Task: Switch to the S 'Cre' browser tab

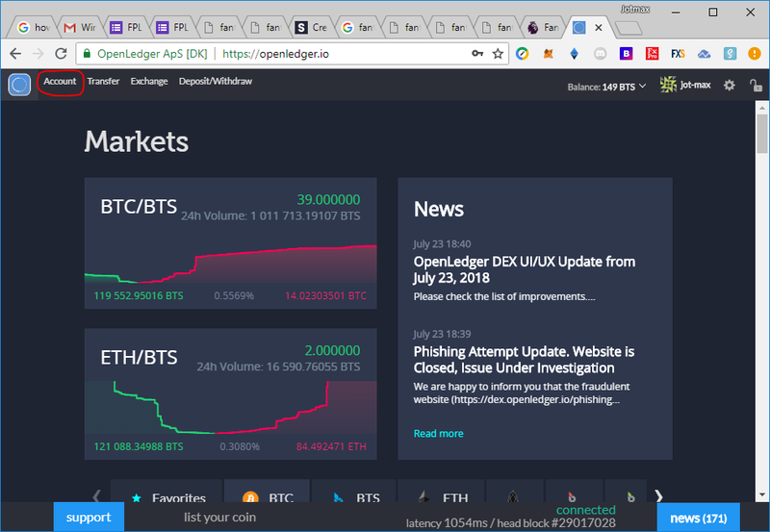Action: click(311, 28)
